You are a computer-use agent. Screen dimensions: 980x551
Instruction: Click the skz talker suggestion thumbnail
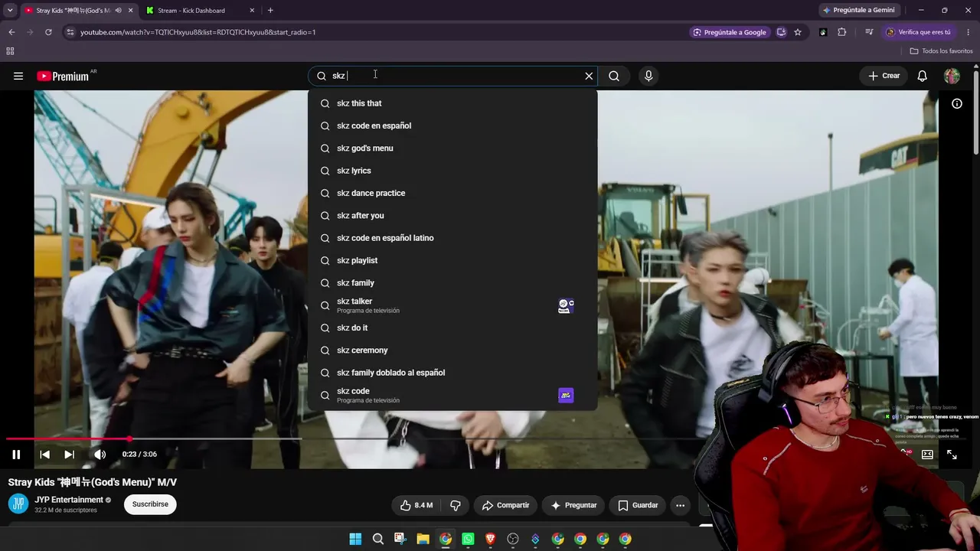coord(566,305)
